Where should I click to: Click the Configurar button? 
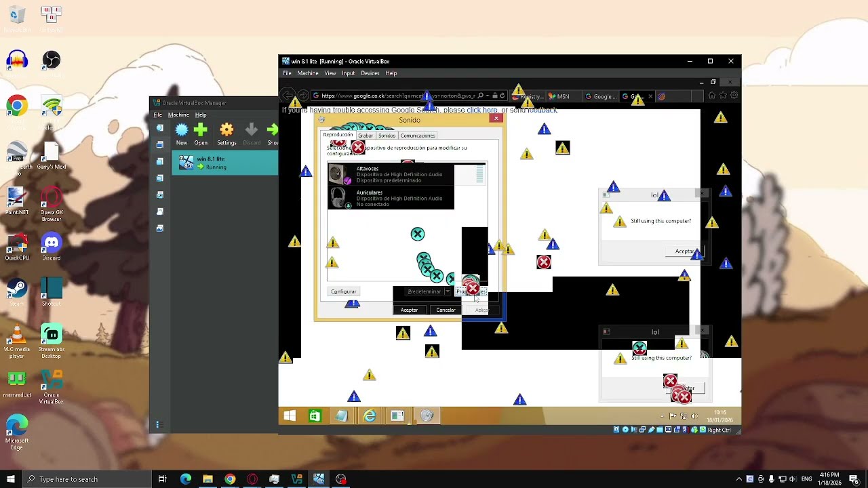(x=343, y=291)
